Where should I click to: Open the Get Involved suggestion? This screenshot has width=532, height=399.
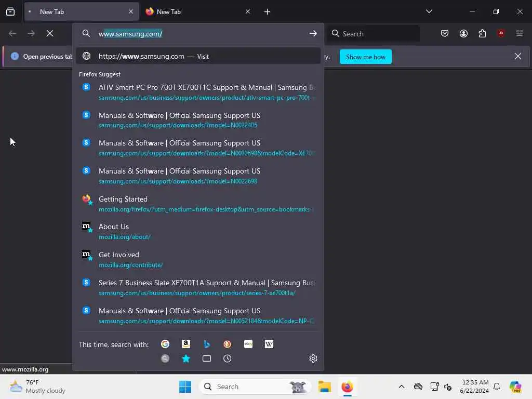pos(198,260)
